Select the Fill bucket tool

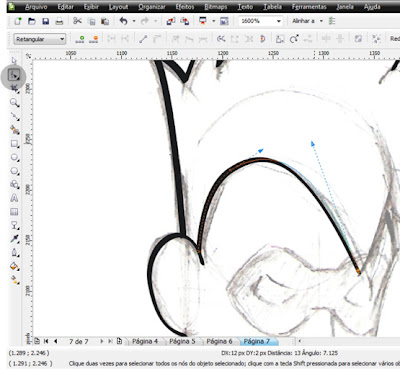point(14,266)
